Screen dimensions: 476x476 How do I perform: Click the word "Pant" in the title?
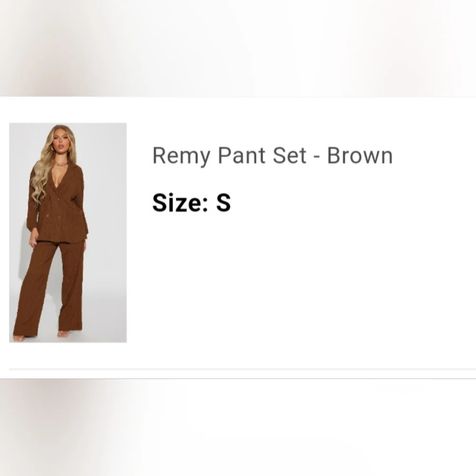pyautogui.click(x=241, y=156)
